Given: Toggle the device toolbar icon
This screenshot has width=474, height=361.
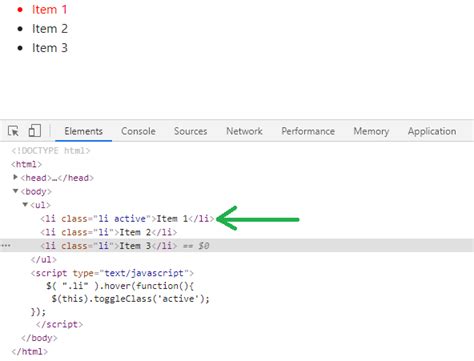Looking at the screenshot, I should tap(35, 130).
